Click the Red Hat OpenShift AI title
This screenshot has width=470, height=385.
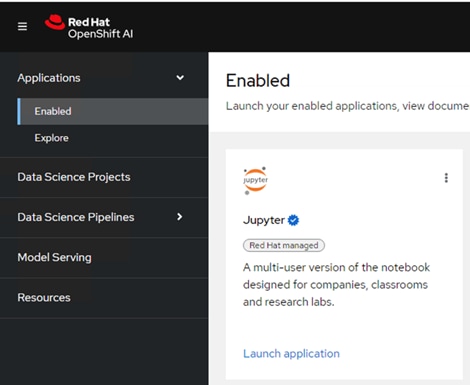[100, 28]
